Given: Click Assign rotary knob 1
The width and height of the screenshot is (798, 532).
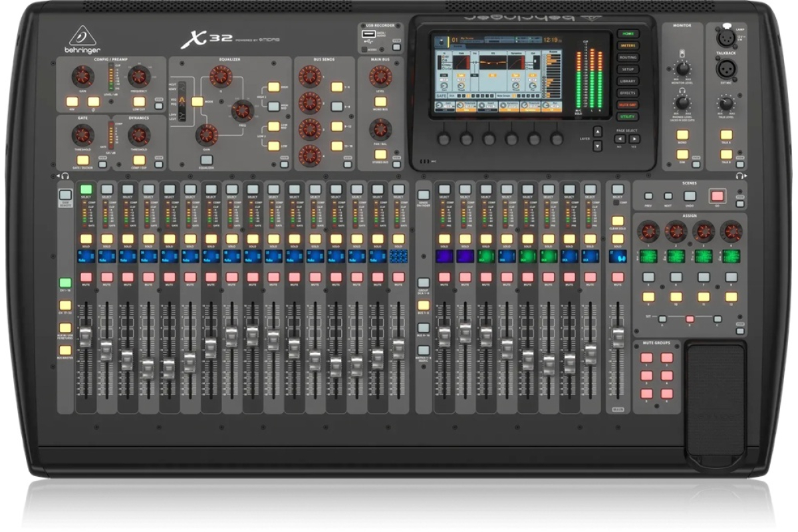Looking at the screenshot, I should (x=648, y=232).
